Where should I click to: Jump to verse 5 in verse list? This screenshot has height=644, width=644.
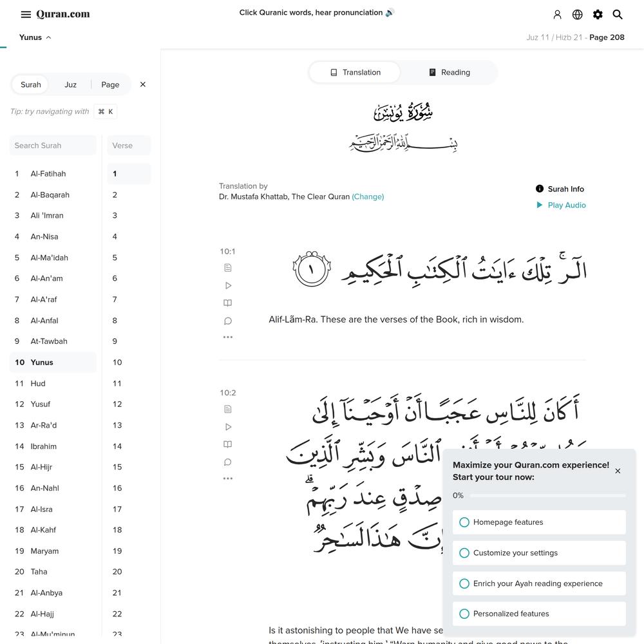[129, 258]
